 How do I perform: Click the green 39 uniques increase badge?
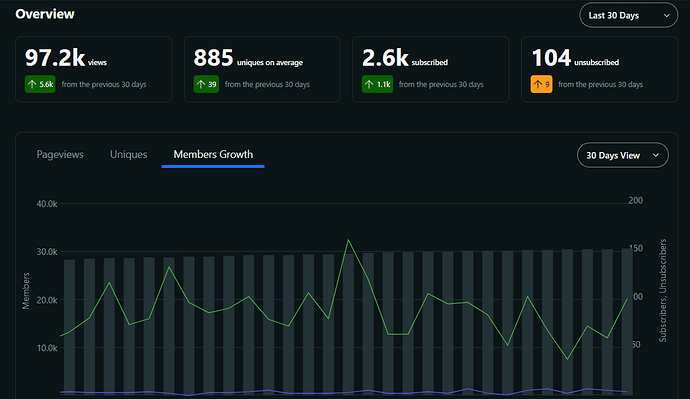point(206,84)
